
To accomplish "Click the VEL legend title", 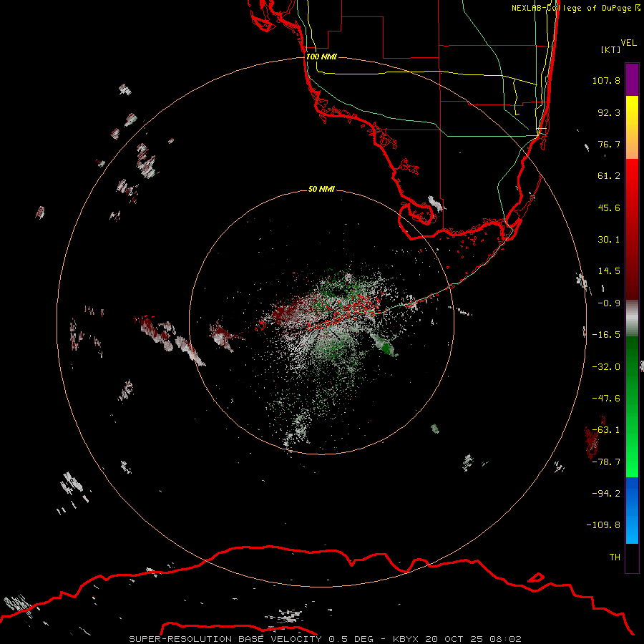I will click(628, 43).
